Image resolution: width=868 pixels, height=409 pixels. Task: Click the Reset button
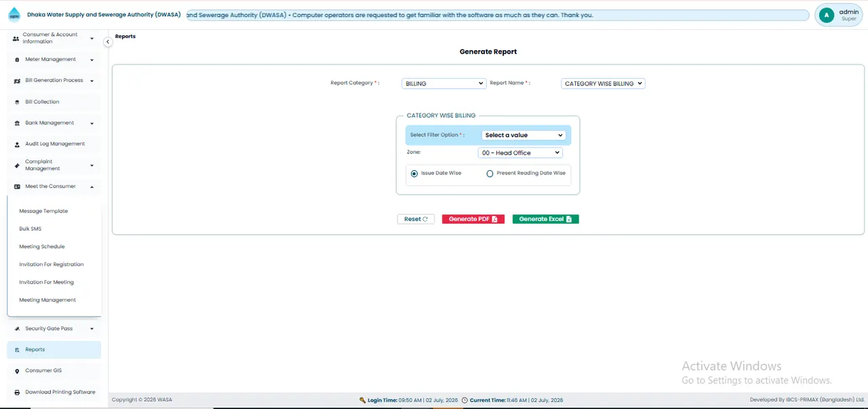(416, 219)
